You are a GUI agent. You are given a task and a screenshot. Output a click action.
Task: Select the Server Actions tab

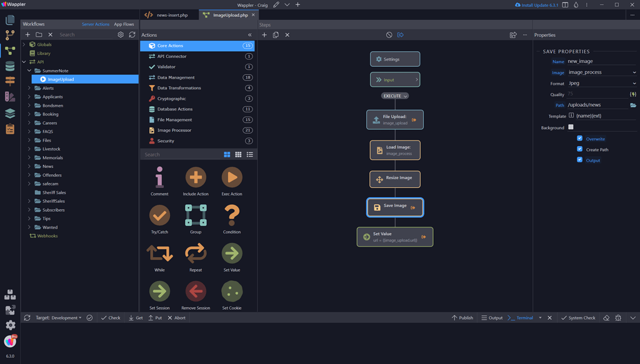(x=96, y=24)
